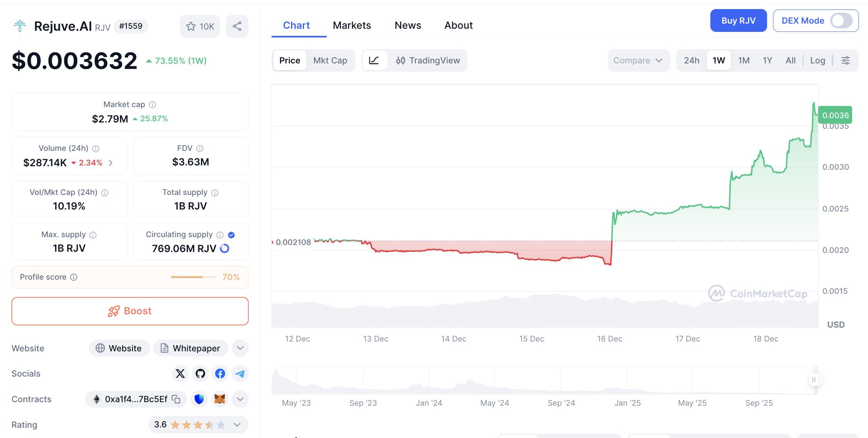Click the share icon next to watchlist
Image resolution: width=868 pixels, height=438 pixels.
tap(237, 26)
